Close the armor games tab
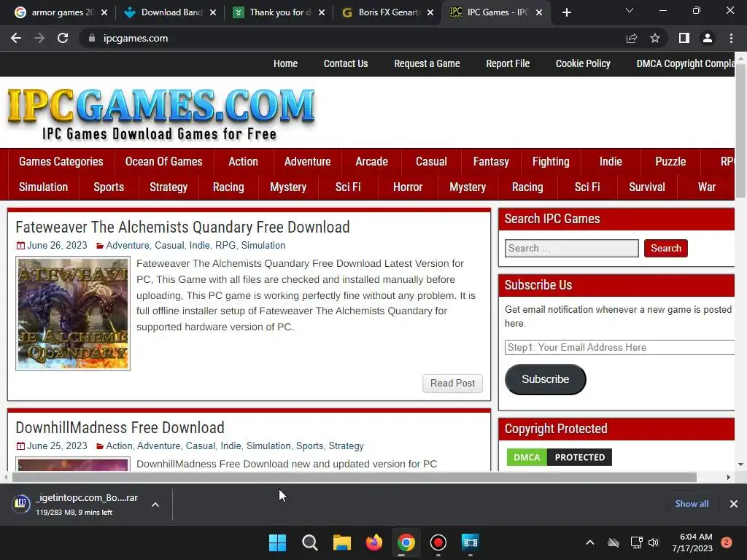The height and width of the screenshot is (560, 747). (104, 12)
